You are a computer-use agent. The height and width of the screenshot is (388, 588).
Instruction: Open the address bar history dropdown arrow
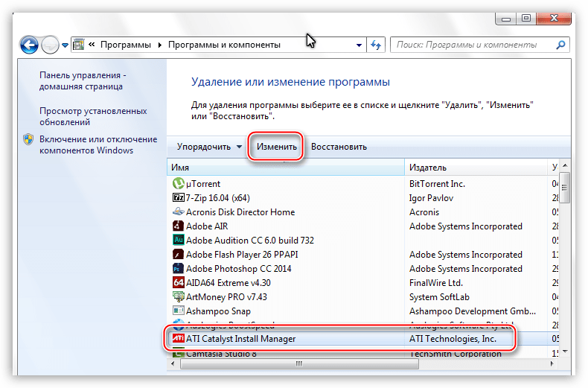(x=359, y=45)
